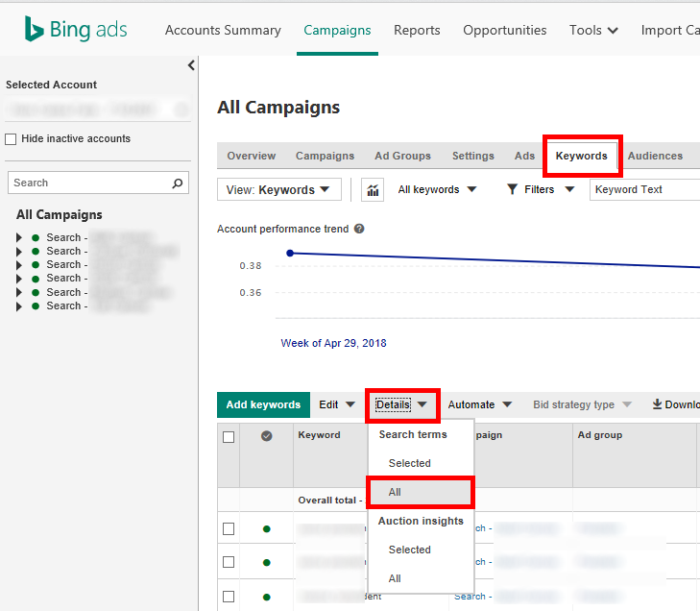The width and height of the screenshot is (700, 611).
Task: Collapse the left sidebar with the arrow
Action: coord(191,65)
